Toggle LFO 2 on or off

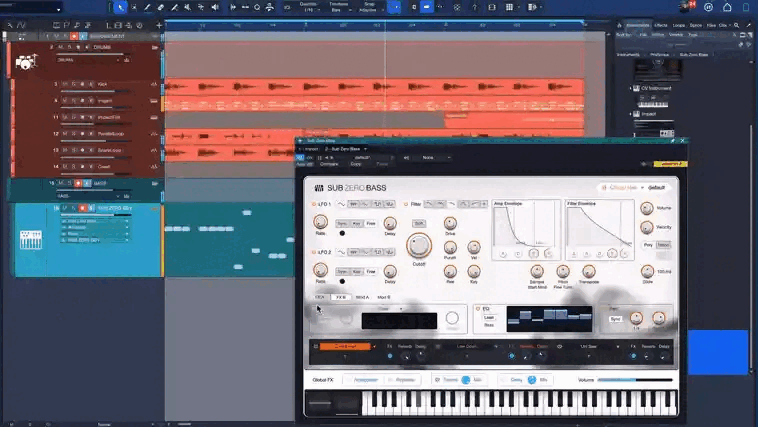click(314, 252)
